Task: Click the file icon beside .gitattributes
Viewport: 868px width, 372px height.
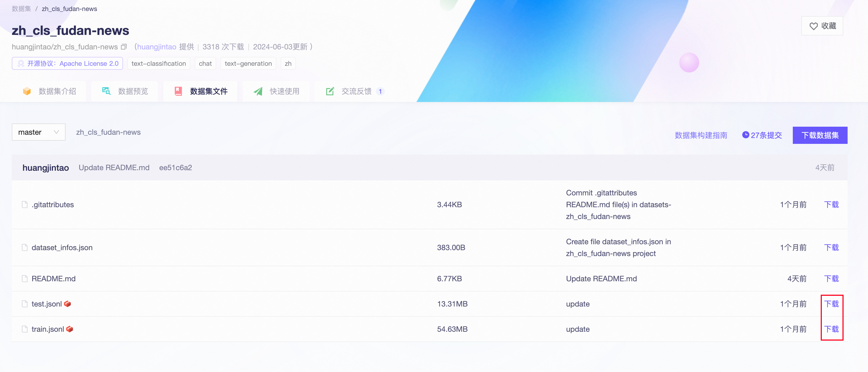Action: (x=25, y=204)
